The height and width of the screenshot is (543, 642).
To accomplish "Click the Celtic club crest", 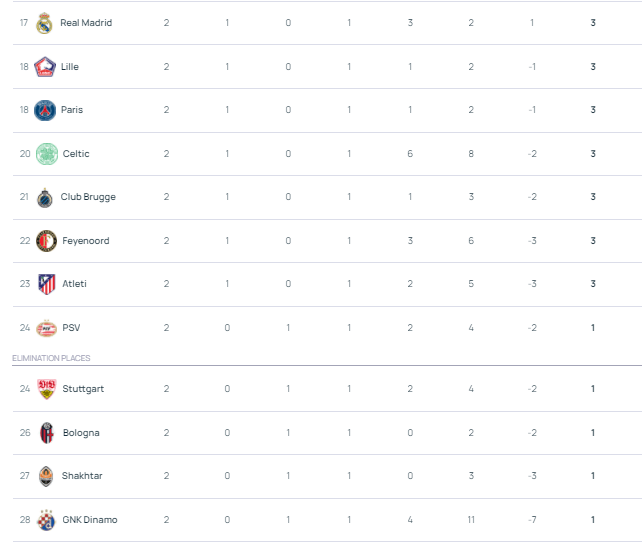I will point(46,154).
